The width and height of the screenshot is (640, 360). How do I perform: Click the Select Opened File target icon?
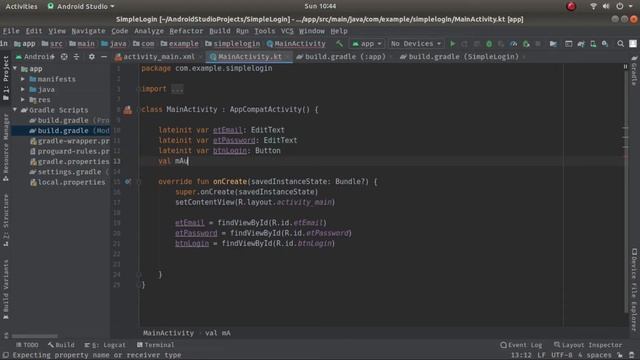pyautogui.click(x=64, y=57)
